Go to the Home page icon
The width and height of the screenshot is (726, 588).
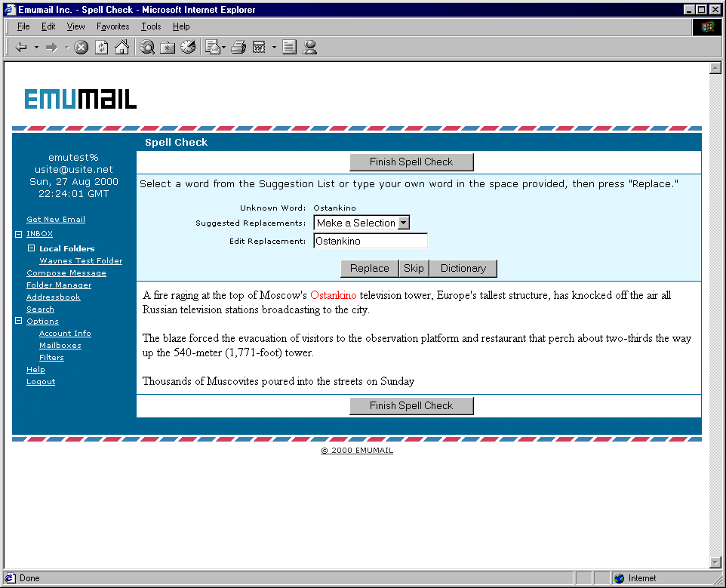[x=122, y=48]
